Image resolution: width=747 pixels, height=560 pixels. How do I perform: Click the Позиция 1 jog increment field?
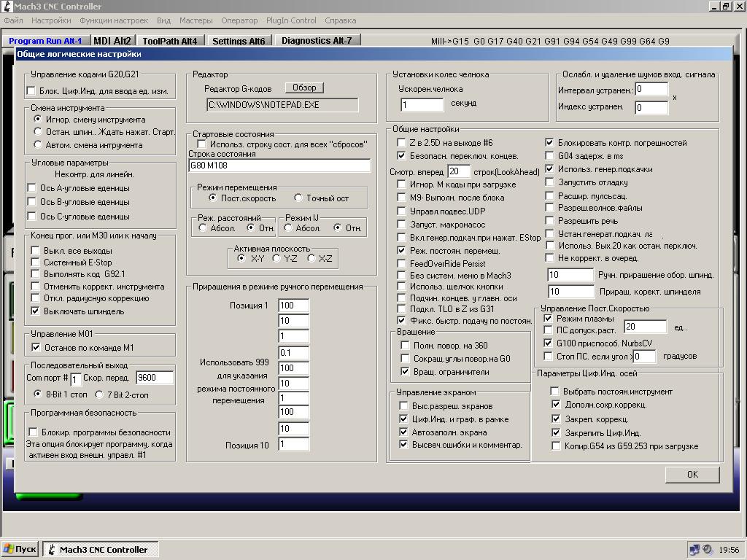click(x=294, y=306)
